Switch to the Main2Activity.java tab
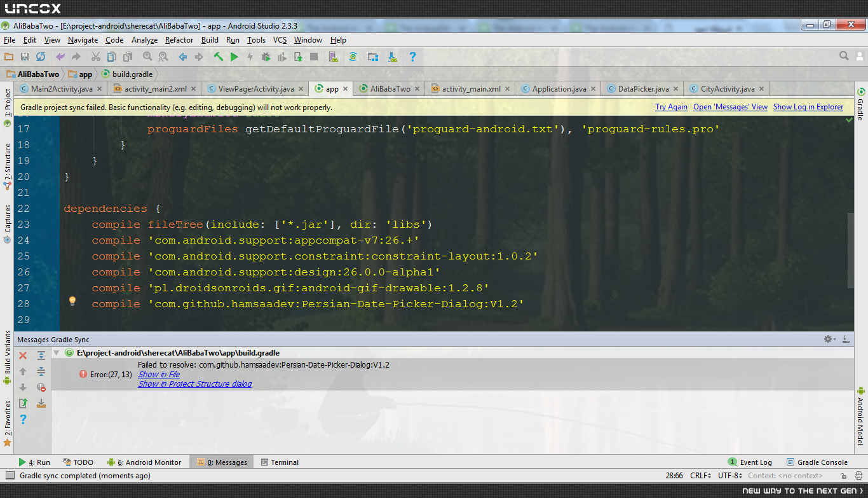 pyautogui.click(x=62, y=89)
